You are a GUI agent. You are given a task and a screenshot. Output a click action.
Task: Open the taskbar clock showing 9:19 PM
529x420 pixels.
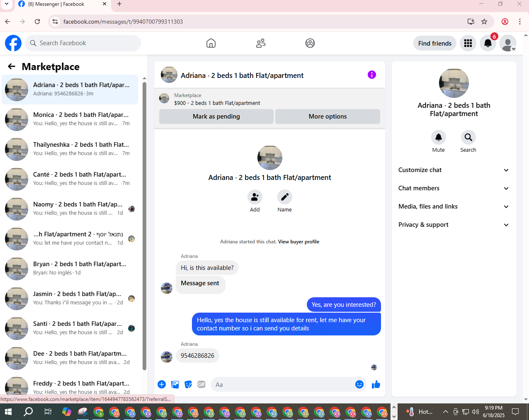(494, 412)
